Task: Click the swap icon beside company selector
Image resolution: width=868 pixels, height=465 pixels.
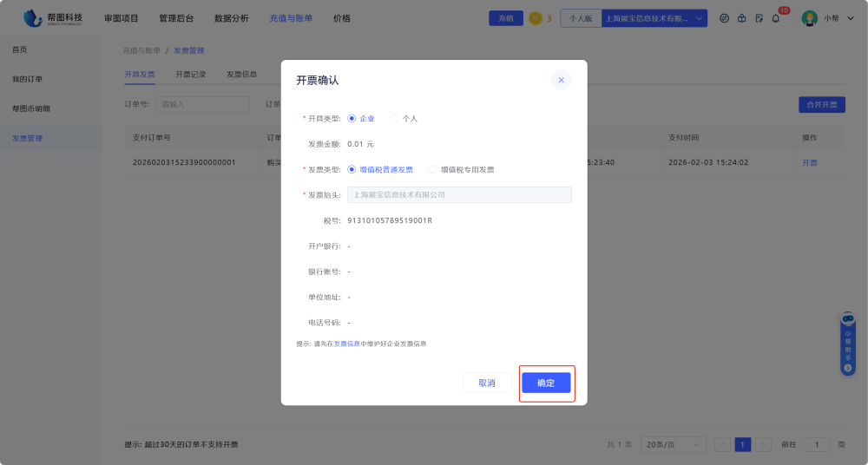Action: 724,18
